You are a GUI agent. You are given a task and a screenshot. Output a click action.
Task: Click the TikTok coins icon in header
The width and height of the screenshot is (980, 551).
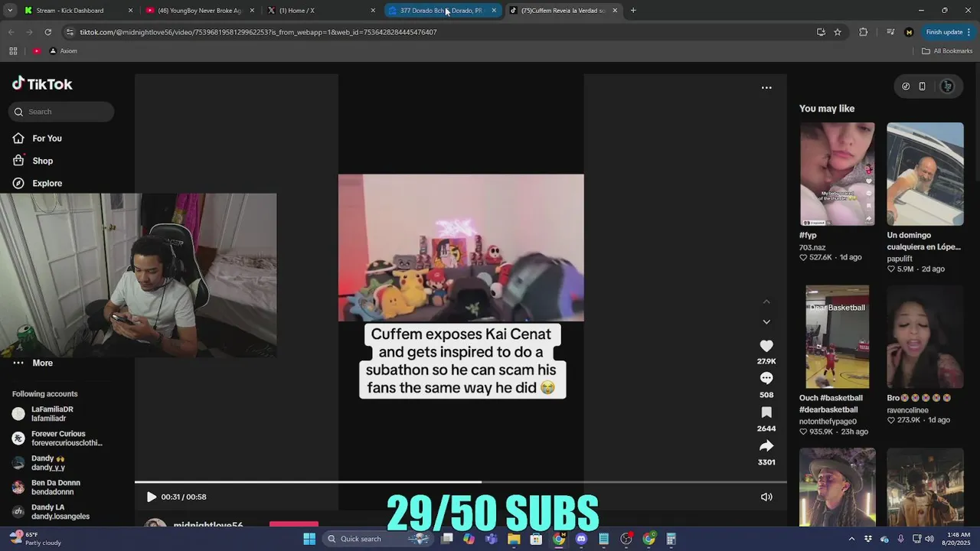(906, 86)
